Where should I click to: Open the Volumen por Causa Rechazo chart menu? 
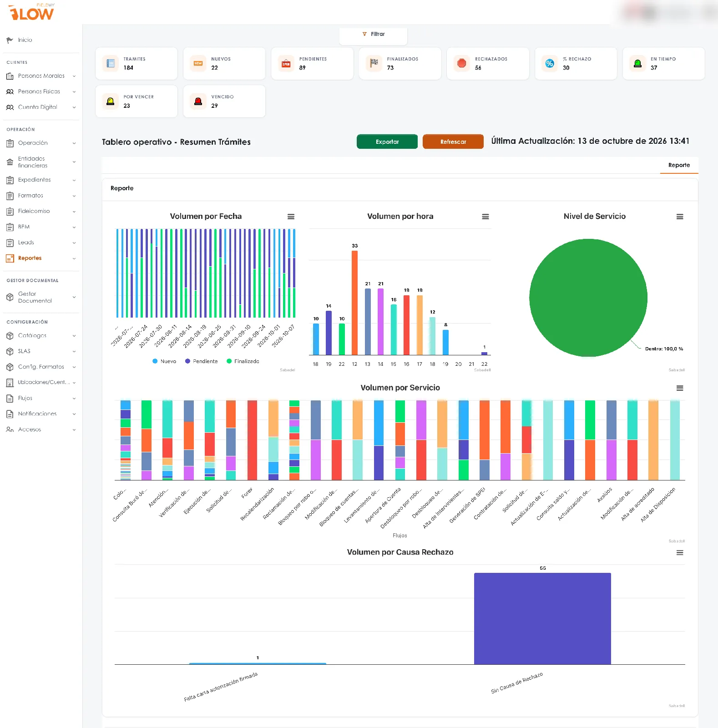tap(680, 552)
